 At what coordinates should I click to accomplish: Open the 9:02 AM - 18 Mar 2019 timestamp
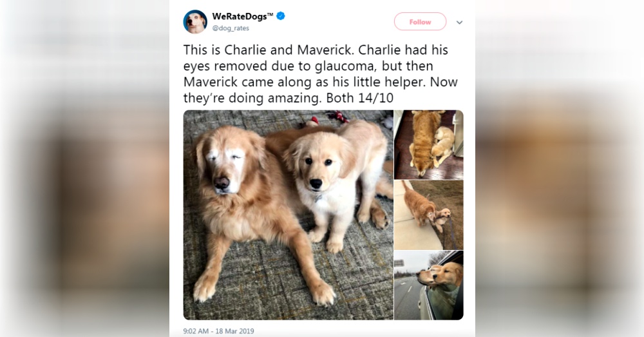coord(218,331)
